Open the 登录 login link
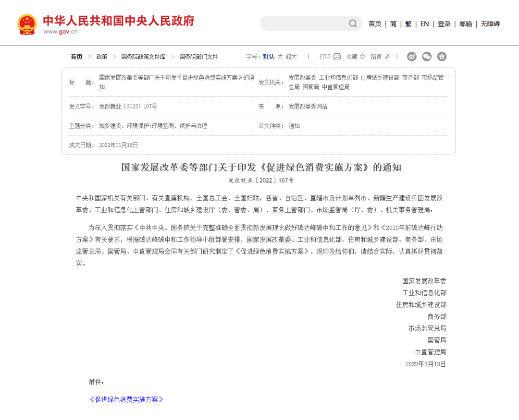Image resolution: width=519 pixels, height=420 pixels. pyautogui.click(x=444, y=24)
